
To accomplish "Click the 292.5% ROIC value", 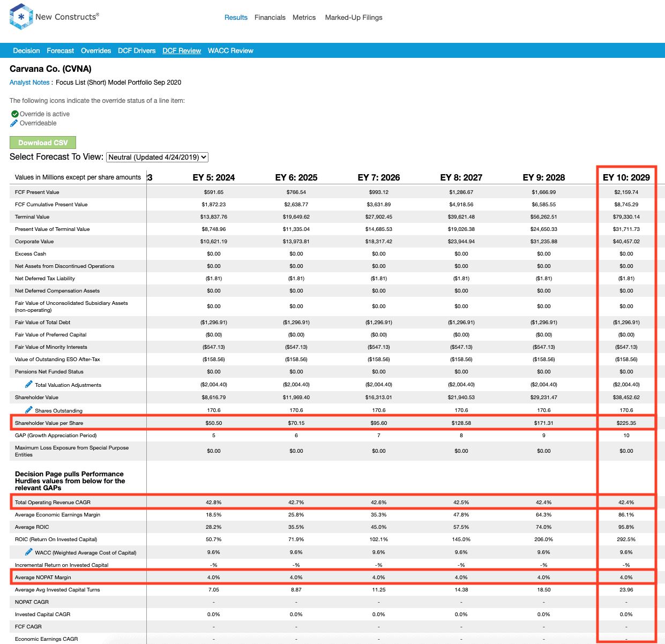I will pos(626,540).
